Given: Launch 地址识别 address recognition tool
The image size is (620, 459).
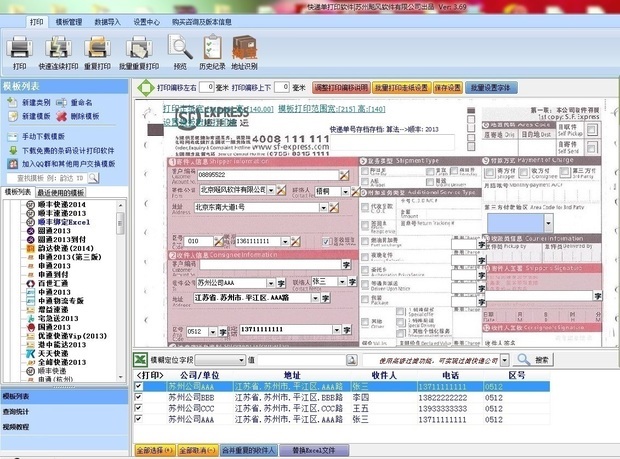Looking at the screenshot, I should 243,47.
